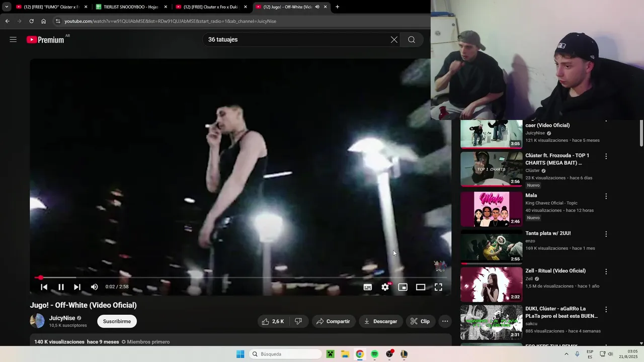The image size is (644, 362).
Task: Open 'Zell - Ritual (Video Oficial)' title
Action: coord(555,271)
